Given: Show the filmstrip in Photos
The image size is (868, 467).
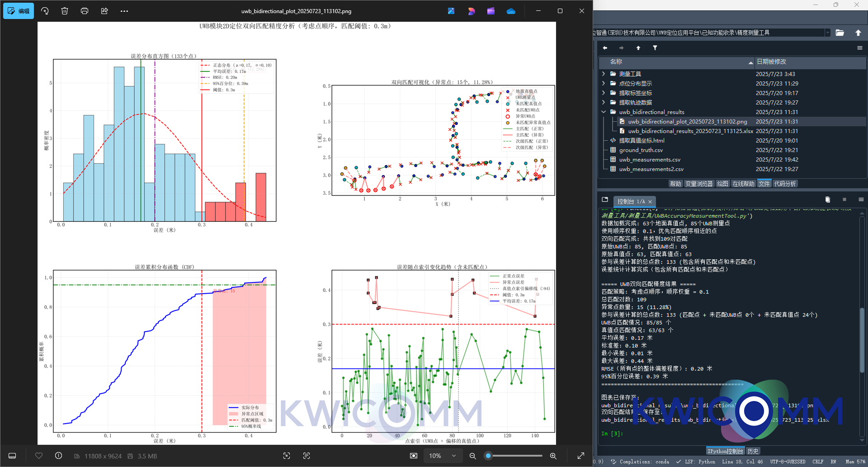Looking at the screenshot, I should pos(13,456).
